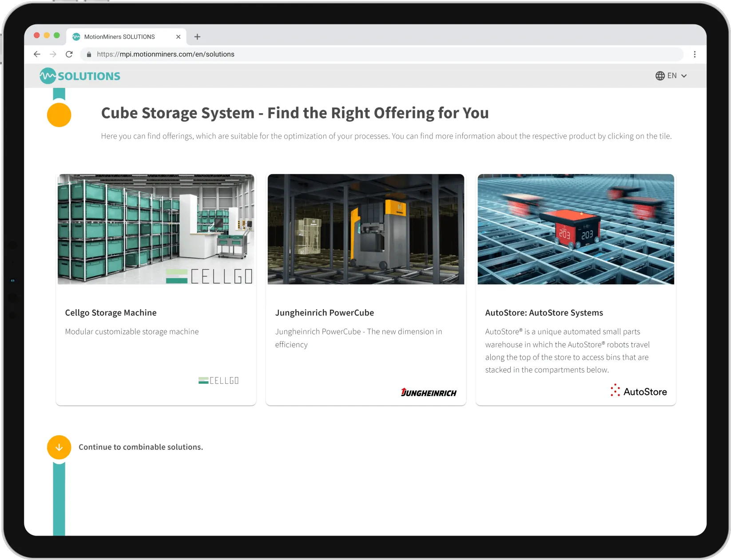Click the MotionMiners SOLUTIONS logo
The image size is (731, 560).
coord(80,75)
